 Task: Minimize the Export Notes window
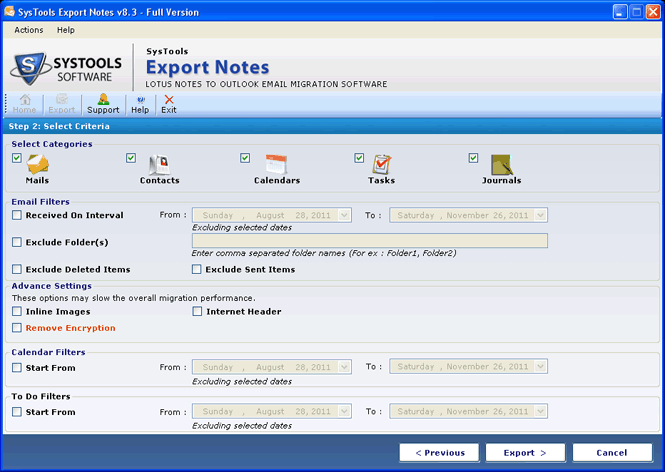coord(620,11)
